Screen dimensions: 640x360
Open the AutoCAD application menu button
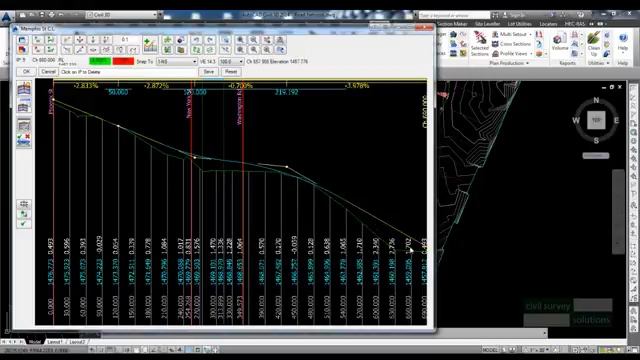(x=7, y=18)
